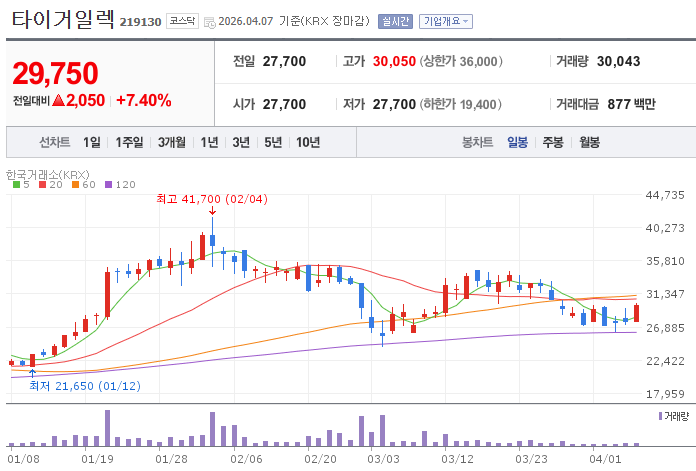The image size is (696, 471).
Task: Click the 한국거래소(KRX) label
Action: tap(47, 175)
